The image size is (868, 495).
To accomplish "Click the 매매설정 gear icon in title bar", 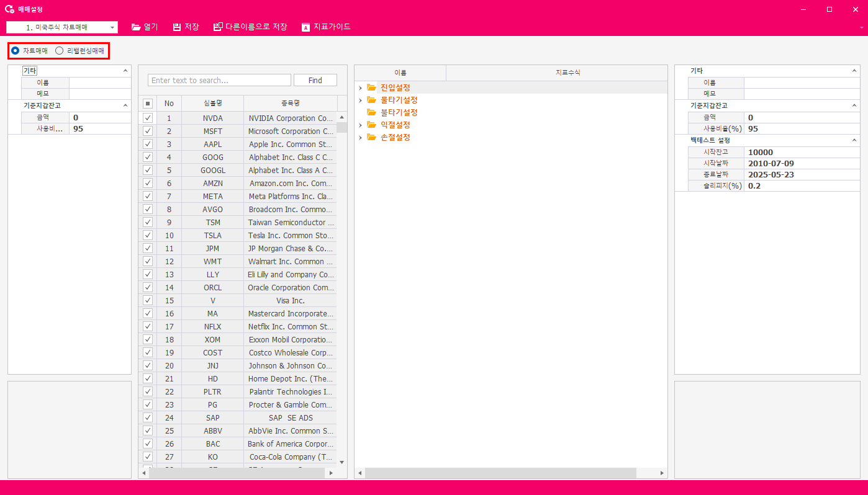I will tap(9, 9).
